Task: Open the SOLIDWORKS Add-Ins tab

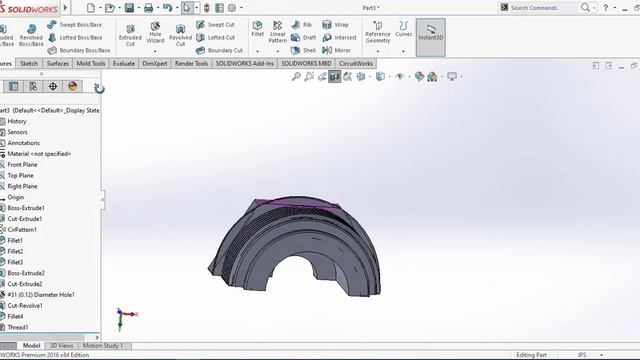Action: [x=244, y=64]
